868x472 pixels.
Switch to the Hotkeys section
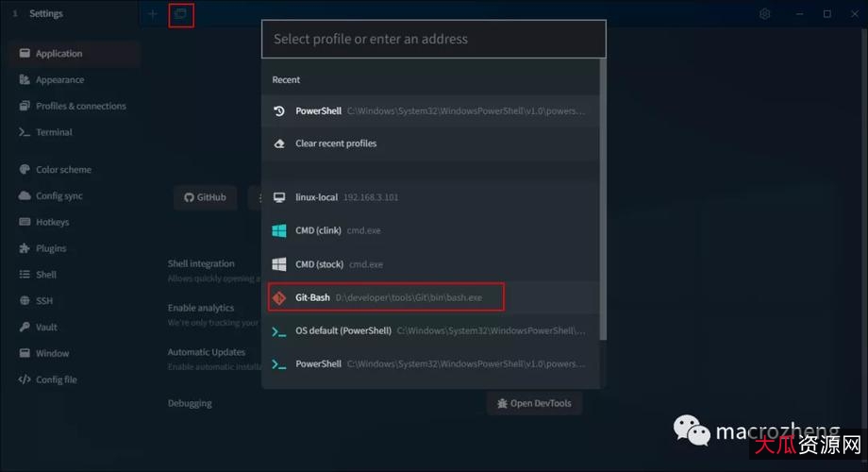click(52, 222)
